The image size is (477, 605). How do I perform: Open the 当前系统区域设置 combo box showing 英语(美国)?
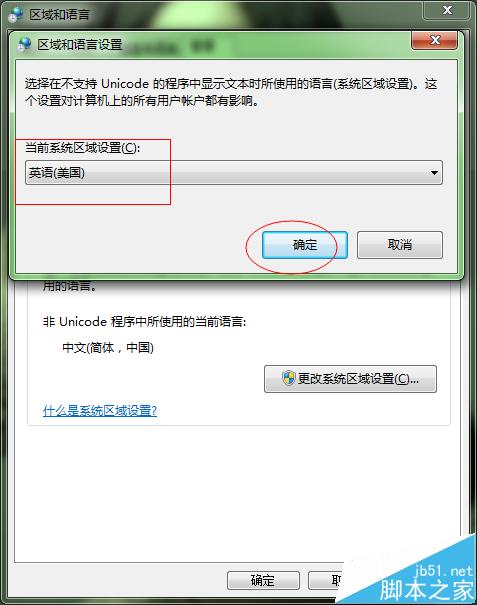[x=233, y=172]
